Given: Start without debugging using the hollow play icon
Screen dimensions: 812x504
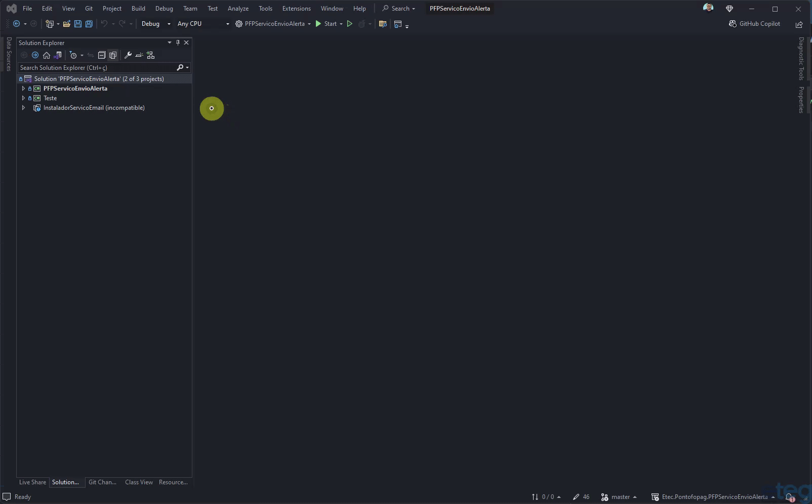Looking at the screenshot, I should (x=349, y=24).
